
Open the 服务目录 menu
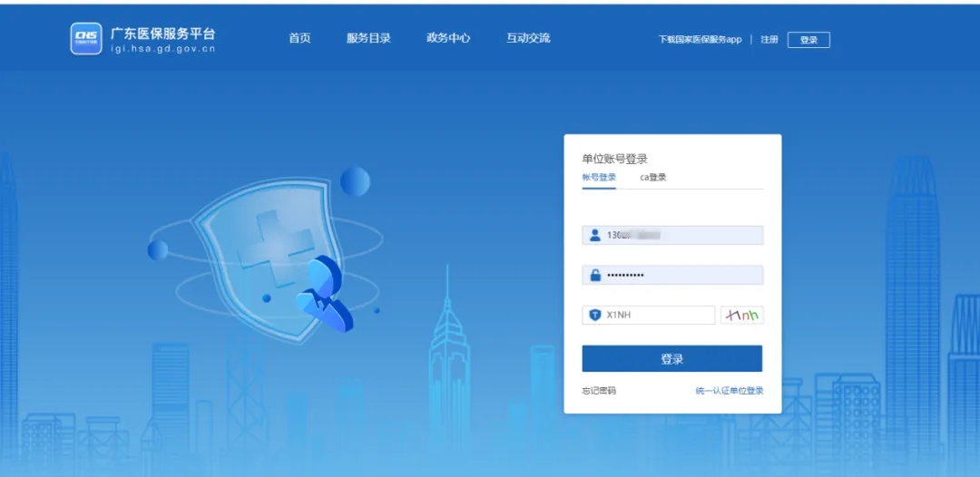(368, 38)
